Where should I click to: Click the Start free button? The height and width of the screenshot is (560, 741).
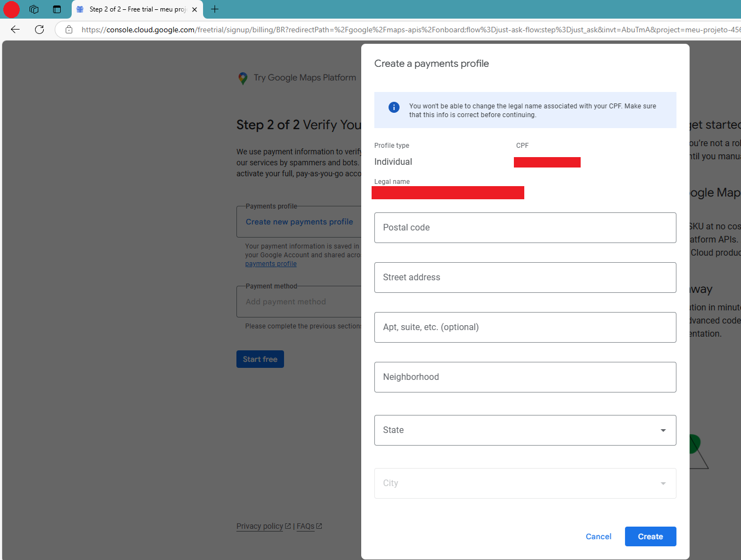pyautogui.click(x=260, y=359)
